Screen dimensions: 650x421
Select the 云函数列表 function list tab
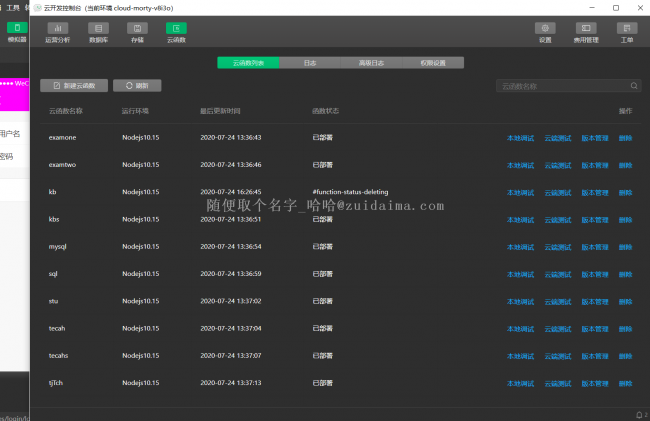(249, 62)
